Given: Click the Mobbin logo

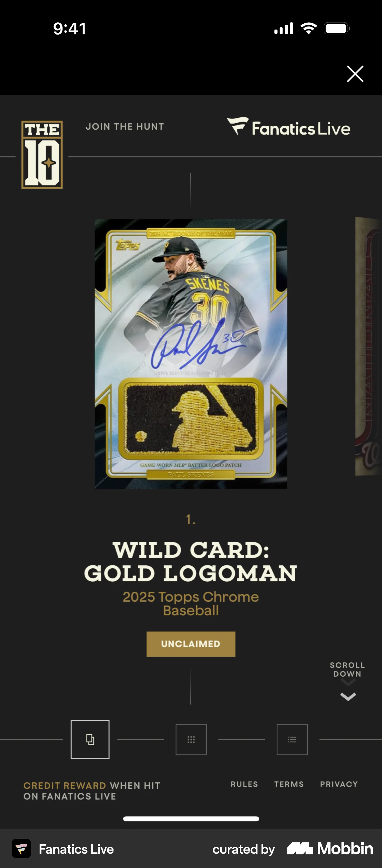Looking at the screenshot, I should coord(330,849).
